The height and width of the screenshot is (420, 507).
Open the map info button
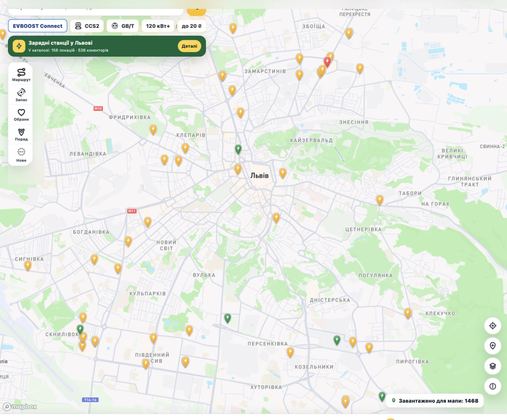[x=493, y=387]
